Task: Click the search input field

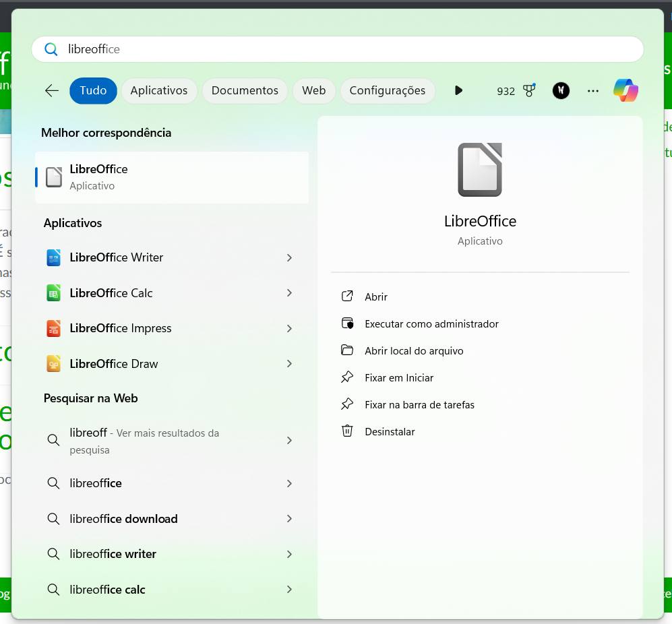Action: (337, 49)
